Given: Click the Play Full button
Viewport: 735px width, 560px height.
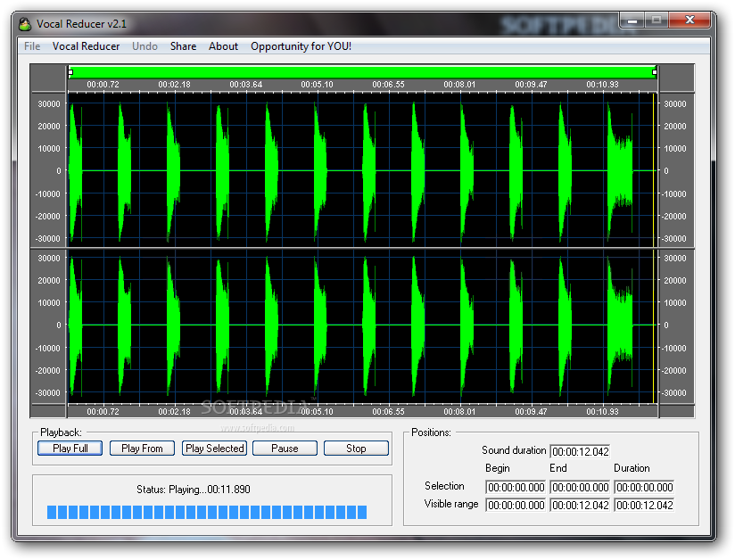Looking at the screenshot, I should pyautogui.click(x=70, y=449).
